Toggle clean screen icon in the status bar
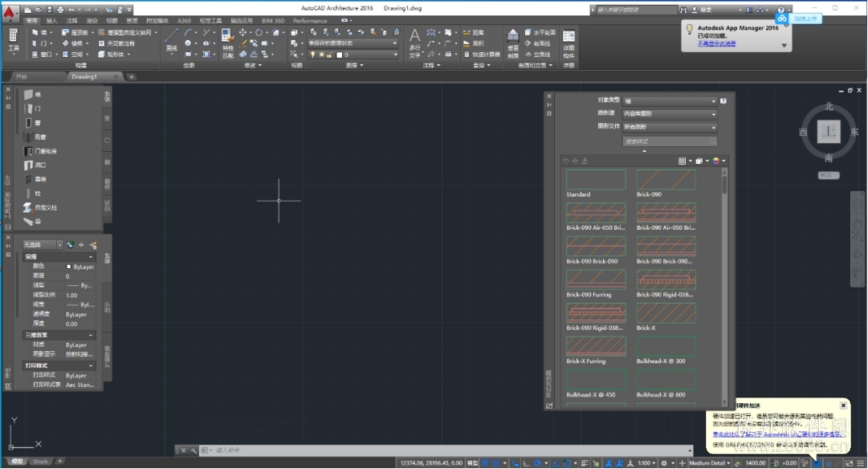 (850, 463)
